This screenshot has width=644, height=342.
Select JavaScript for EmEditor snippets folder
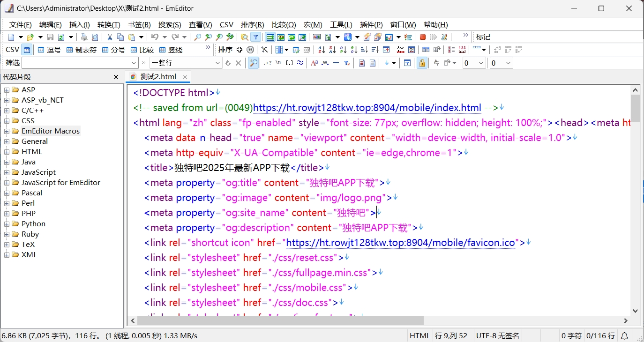pyautogui.click(x=61, y=183)
